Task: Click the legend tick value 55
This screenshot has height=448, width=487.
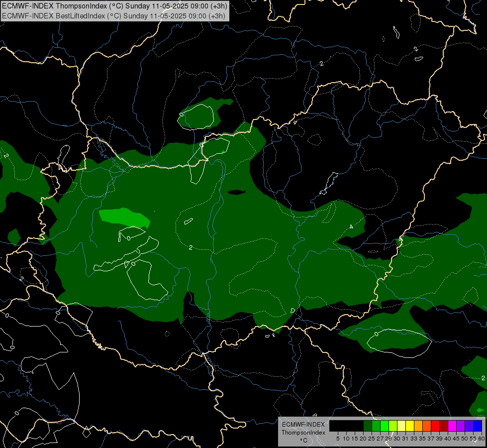Action: pos(473,439)
